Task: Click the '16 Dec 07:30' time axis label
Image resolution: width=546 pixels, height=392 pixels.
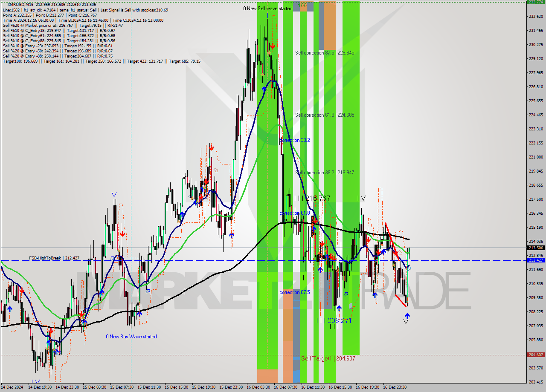Action: tap(285, 387)
